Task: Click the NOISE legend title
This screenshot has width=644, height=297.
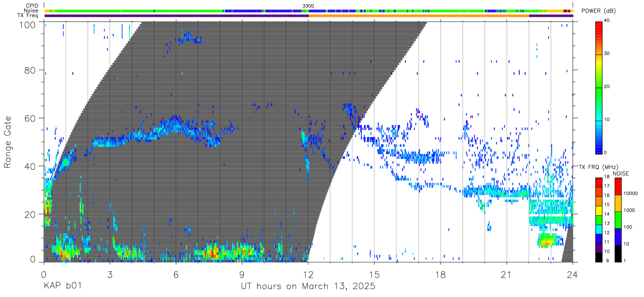Action: (x=621, y=173)
